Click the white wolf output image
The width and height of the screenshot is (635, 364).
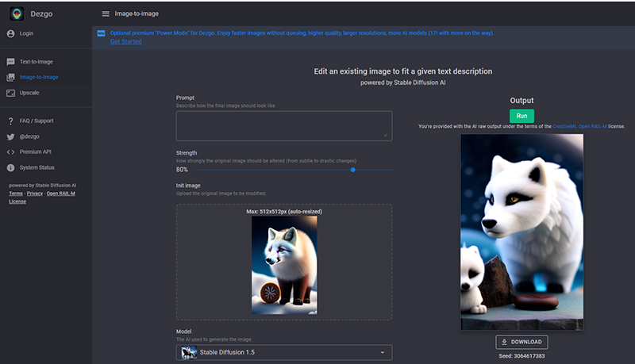[x=521, y=232]
